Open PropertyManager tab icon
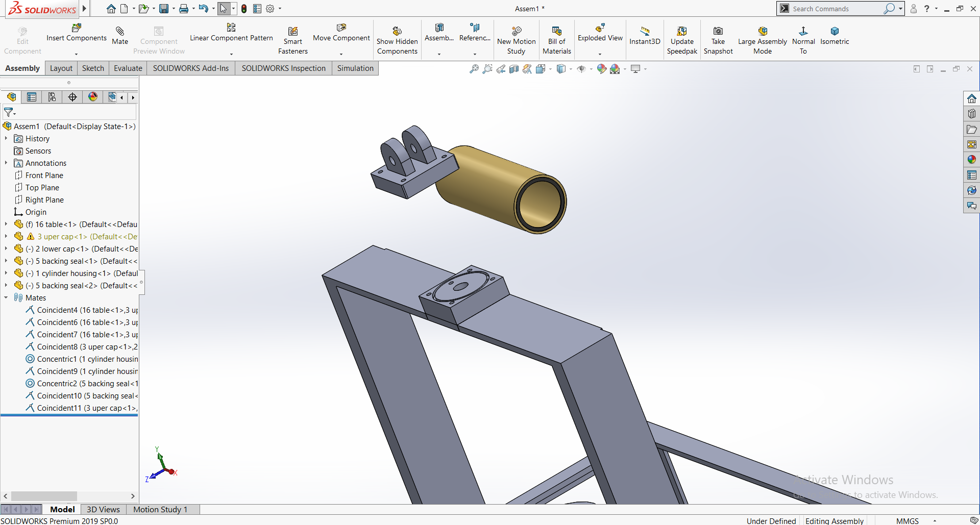Viewport: 980px width, 525px height. coord(32,97)
